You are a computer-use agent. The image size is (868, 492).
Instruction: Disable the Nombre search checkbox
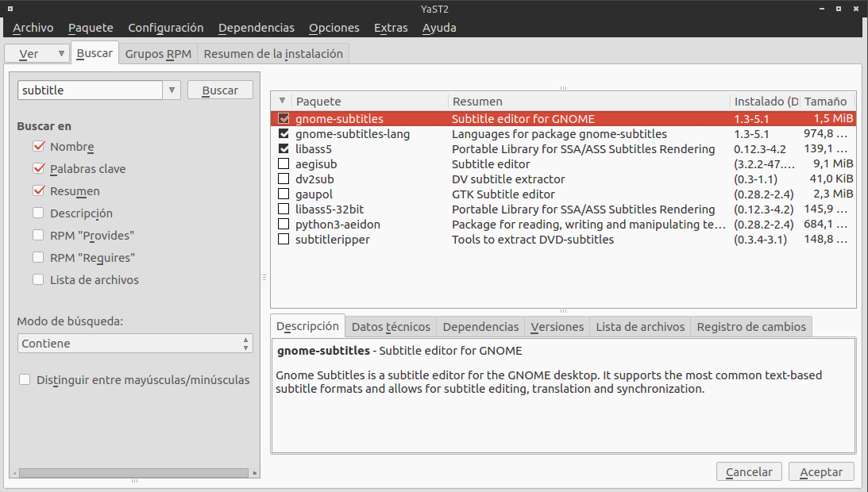click(x=37, y=147)
